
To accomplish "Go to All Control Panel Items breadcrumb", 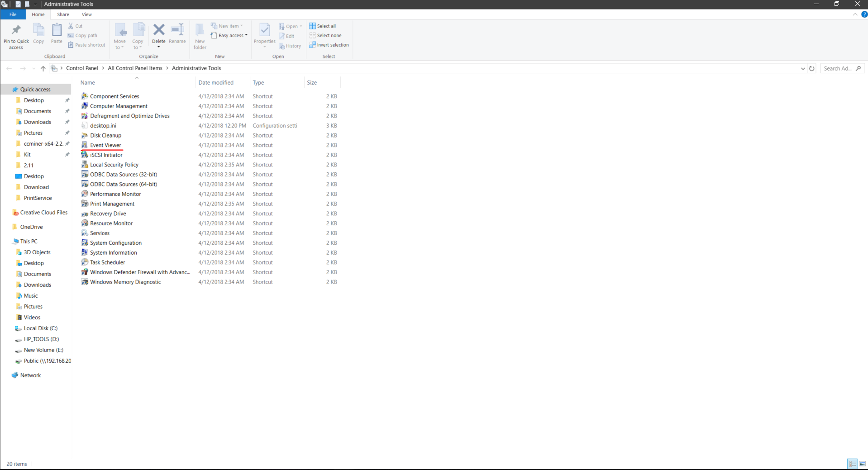I will pyautogui.click(x=135, y=68).
